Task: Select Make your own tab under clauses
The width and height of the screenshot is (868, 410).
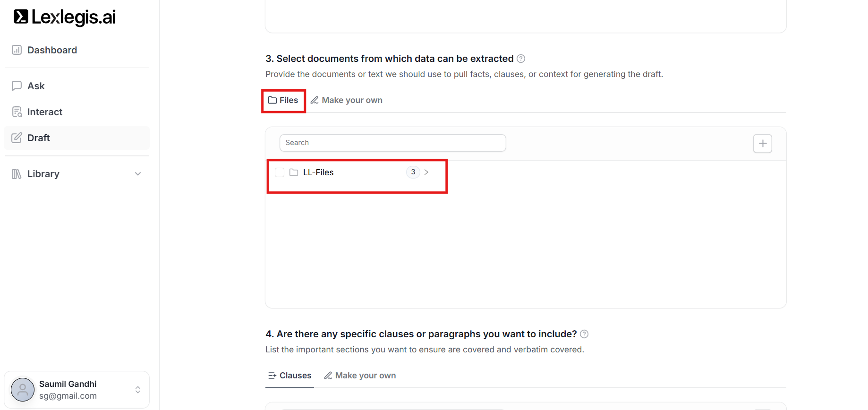Action: pos(360,376)
